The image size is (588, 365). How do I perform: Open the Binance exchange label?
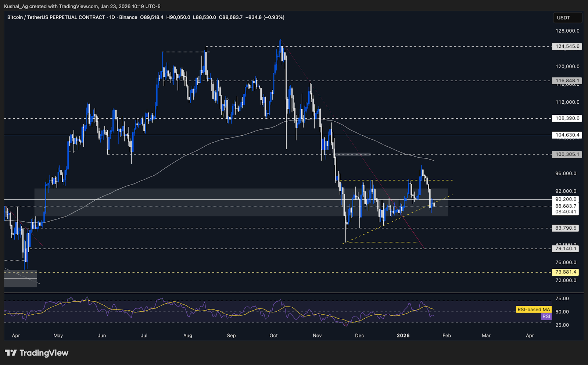tap(128, 17)
